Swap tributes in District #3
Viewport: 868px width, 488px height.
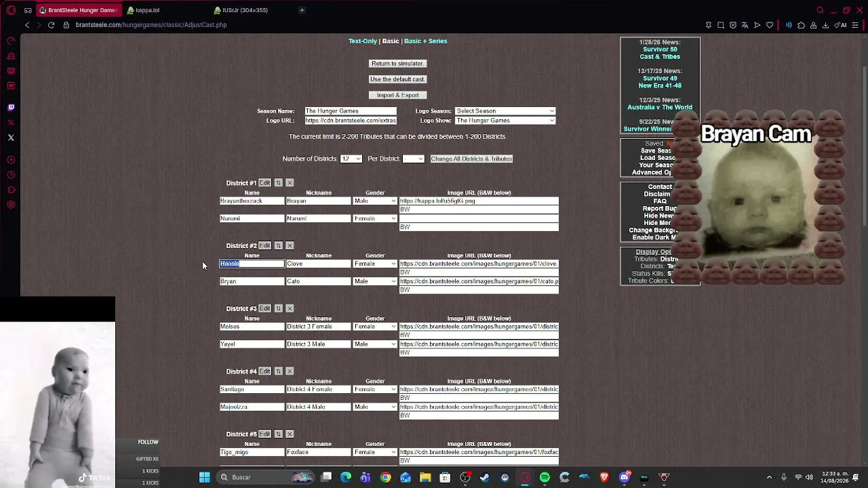[278, 308]
